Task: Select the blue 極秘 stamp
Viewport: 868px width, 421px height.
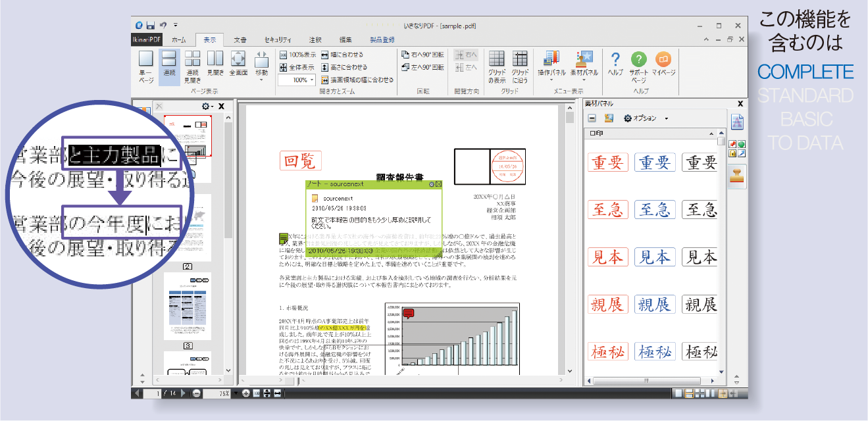Action: [655, 351]
